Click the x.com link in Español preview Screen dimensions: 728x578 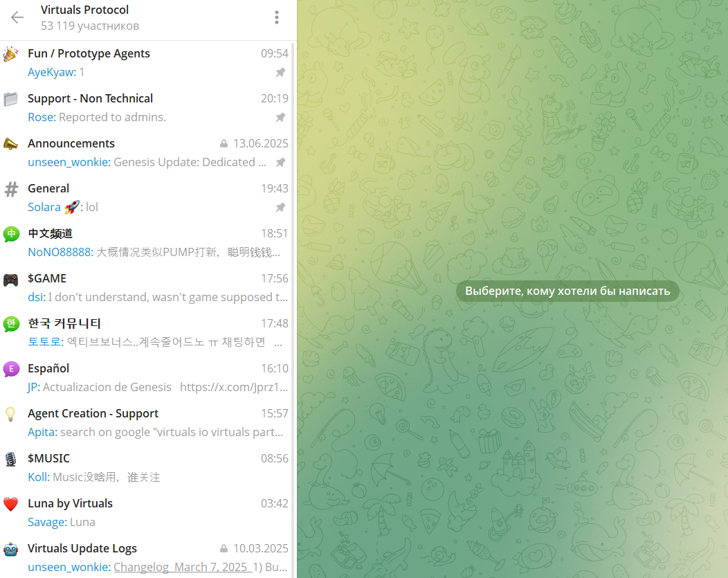[234, 387]
